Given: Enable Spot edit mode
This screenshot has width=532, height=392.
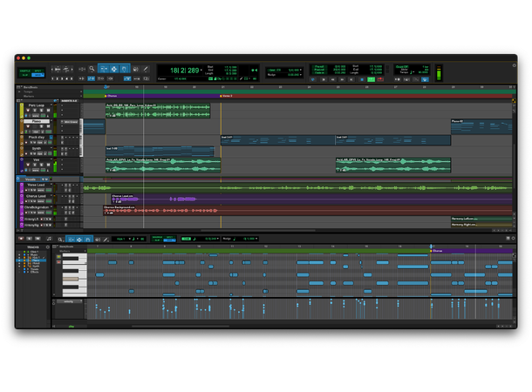Looking at the screenshot, I should (x=38, y=71).
